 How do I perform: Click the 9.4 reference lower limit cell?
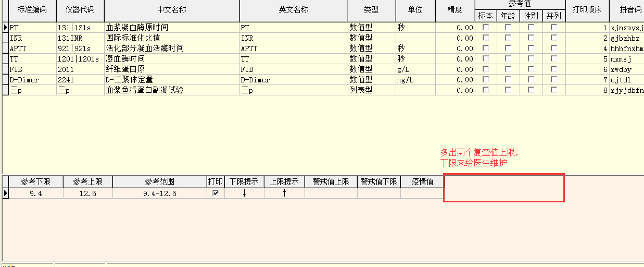pyautogui.click(x=36, y=193)
